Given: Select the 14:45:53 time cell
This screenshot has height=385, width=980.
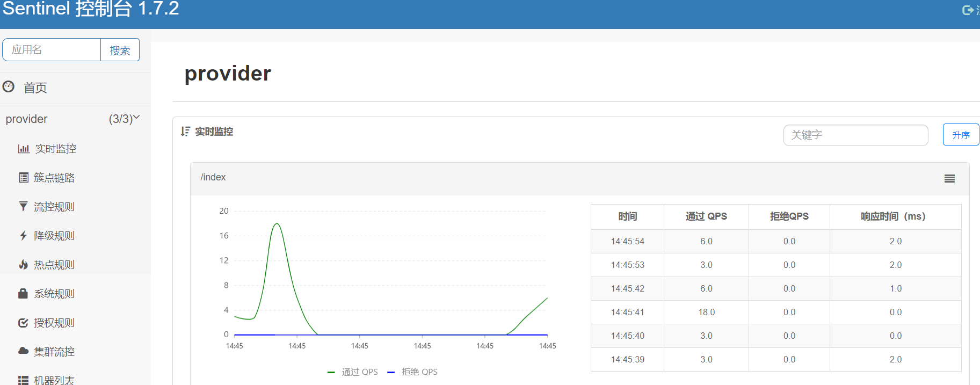Looking at the screenshot, I should [628, 265].
